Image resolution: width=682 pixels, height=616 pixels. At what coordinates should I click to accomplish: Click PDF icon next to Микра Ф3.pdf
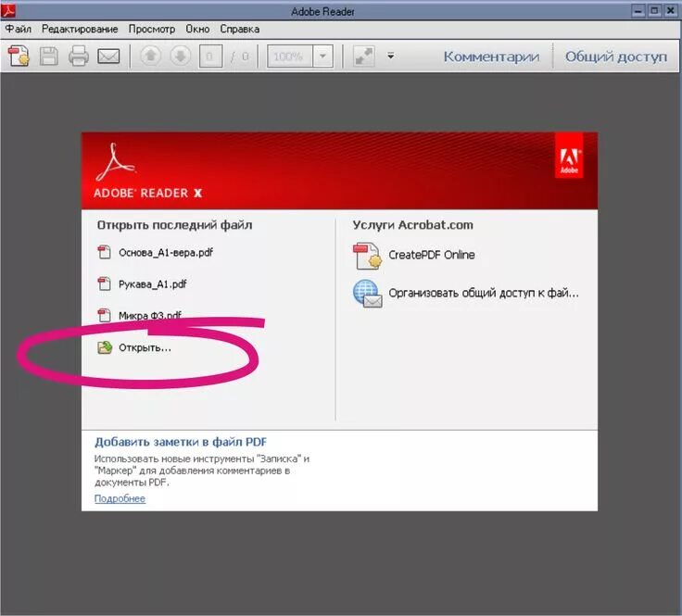pyautogui.click(x=104, y=315)
